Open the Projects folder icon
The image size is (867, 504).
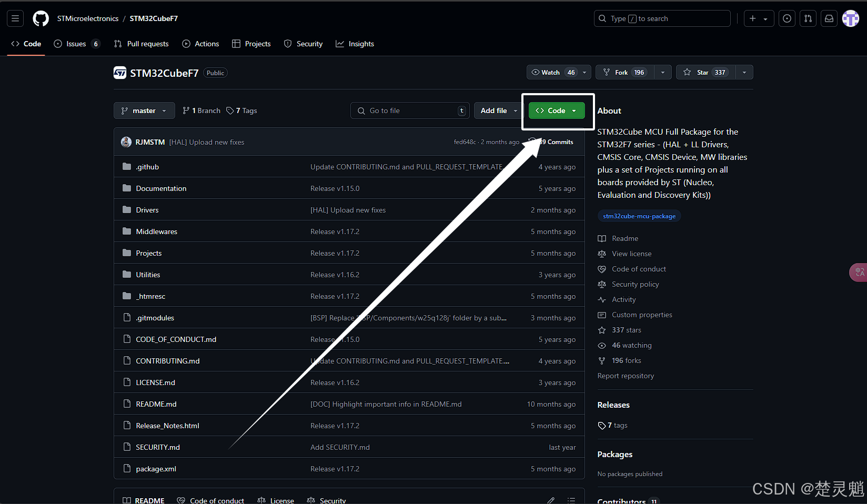127,253
